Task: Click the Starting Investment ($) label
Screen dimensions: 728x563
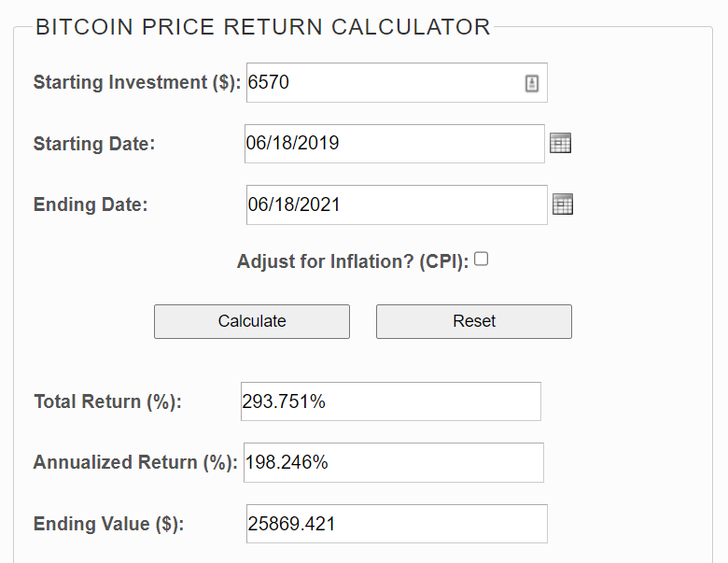Action: pyautogui.click(x=137, y=83)
